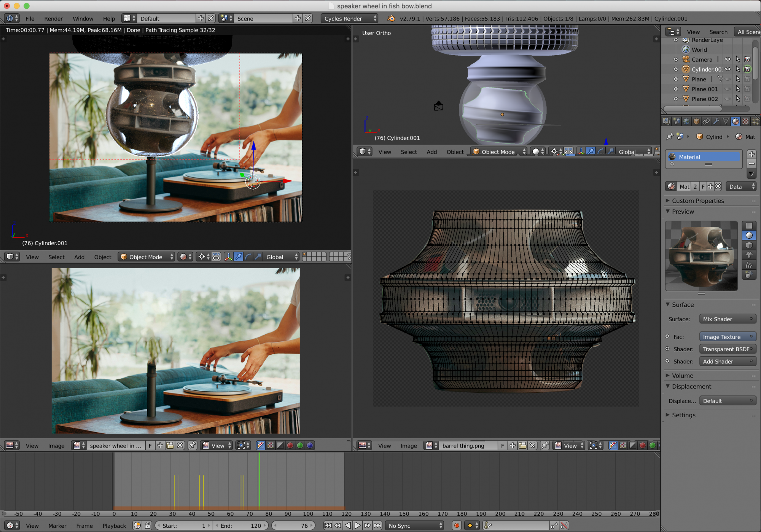Open the Playback menu in the timeline
This screenshot has height=532, width=761.
click(114, 526)
